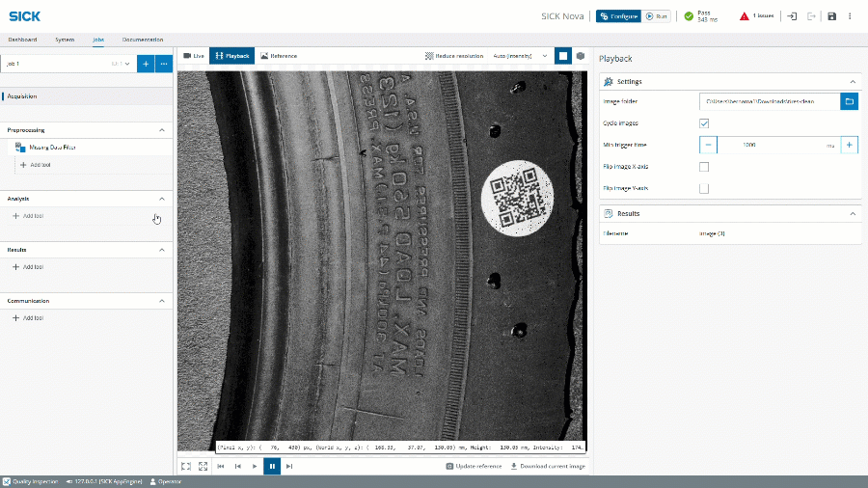The image size is (868, 488).
Task: Enable Flip image X-axis checkbox
Action: [x=704, y=167]
